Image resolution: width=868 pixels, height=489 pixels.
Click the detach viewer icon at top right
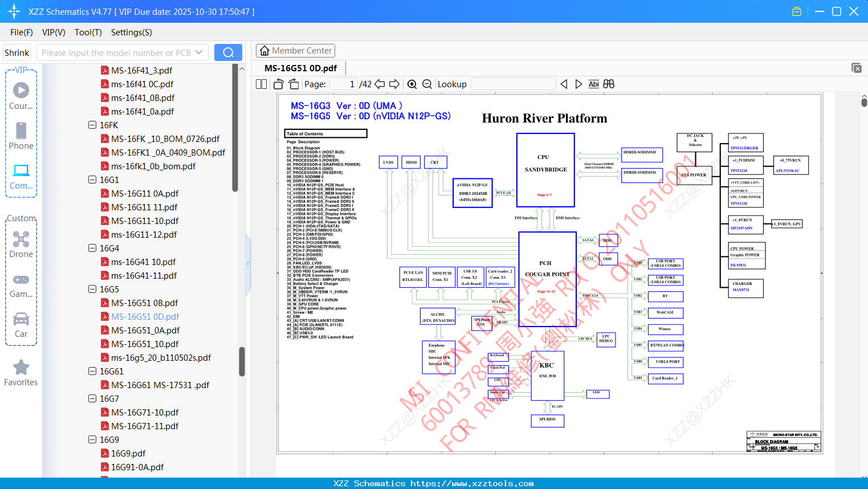[x=857, y=68]
